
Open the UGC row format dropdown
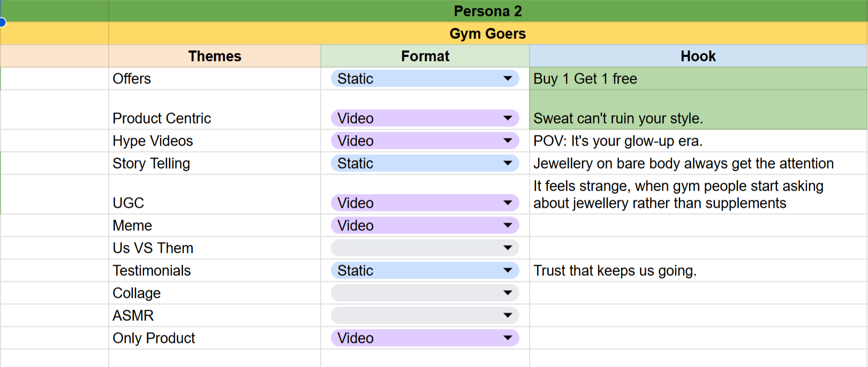tap(507, 203)
